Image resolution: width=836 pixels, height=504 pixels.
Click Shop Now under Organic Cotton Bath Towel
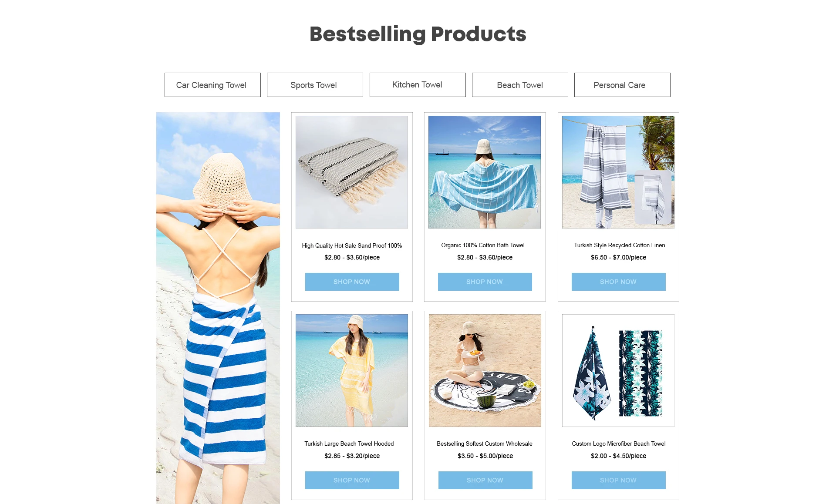(485, 282)
